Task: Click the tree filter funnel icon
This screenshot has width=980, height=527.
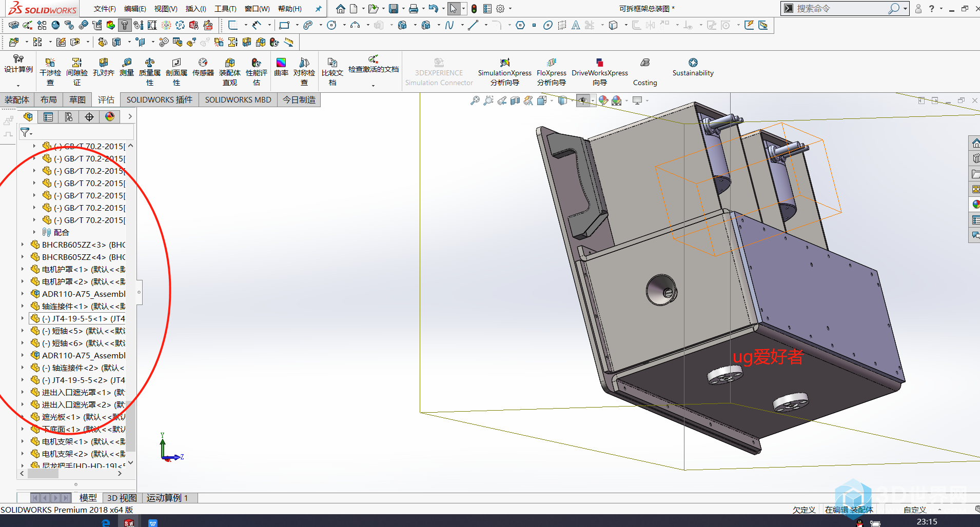Action: [x=25, y=133]
